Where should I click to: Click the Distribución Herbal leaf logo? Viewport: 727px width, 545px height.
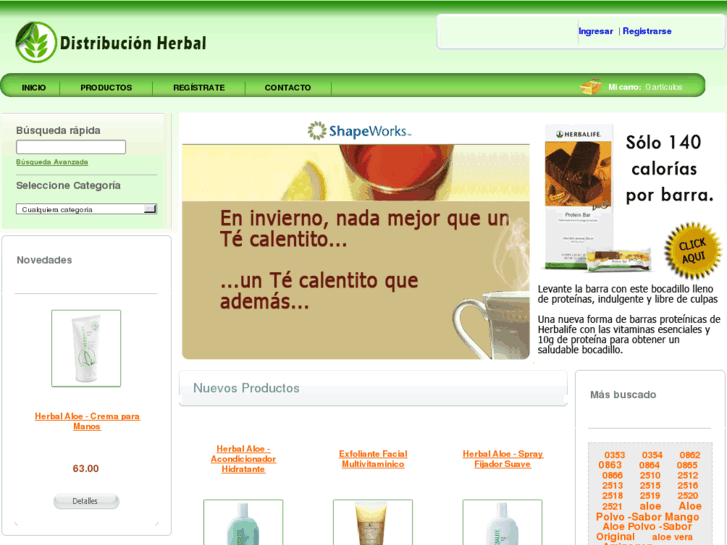pos(36,42)
